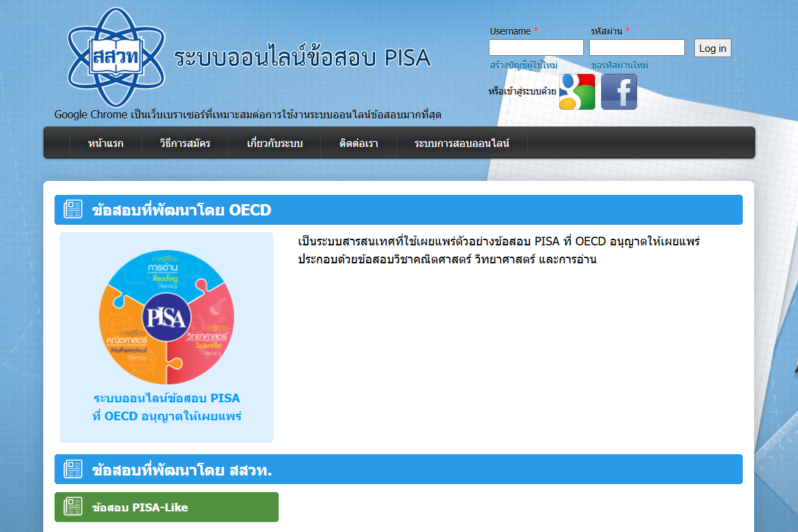Go to the หน้าแรก menu item
This screenshot has height=532, width=798.
pos(106,143)
